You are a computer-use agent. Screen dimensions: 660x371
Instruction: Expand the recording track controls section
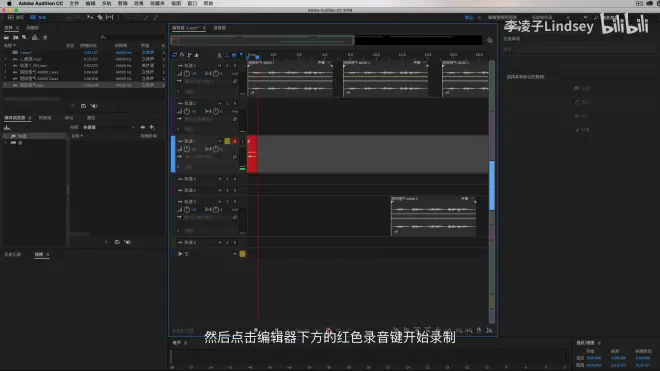point(178,167)
